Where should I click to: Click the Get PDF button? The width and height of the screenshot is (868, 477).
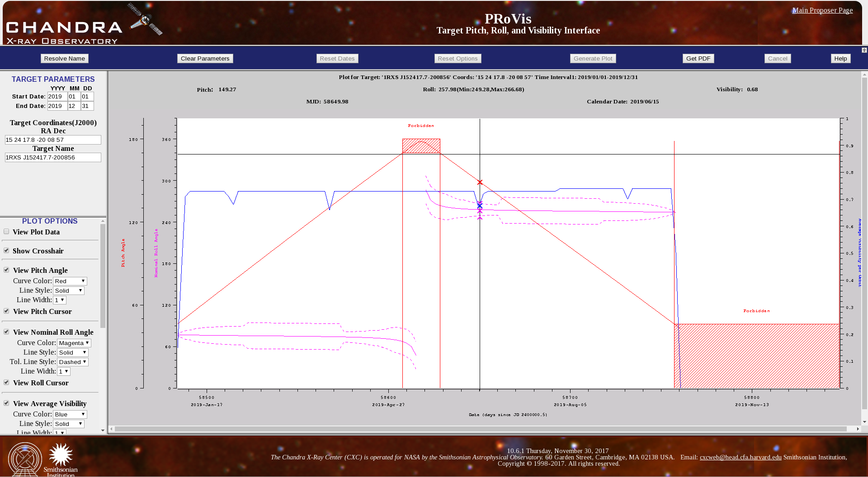tap(698, 58)
